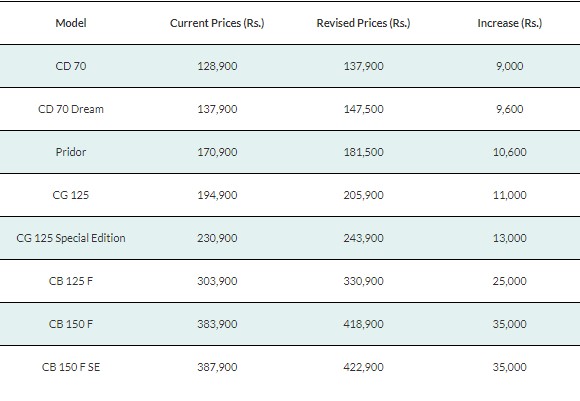
Task: Select the CB 150 F SE model
Action: point(71,367)
